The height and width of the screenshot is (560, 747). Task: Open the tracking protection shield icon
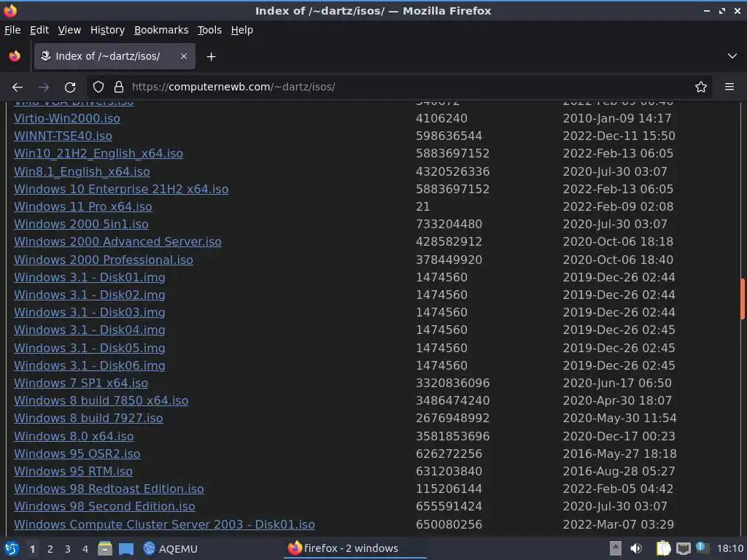[98, 87]
